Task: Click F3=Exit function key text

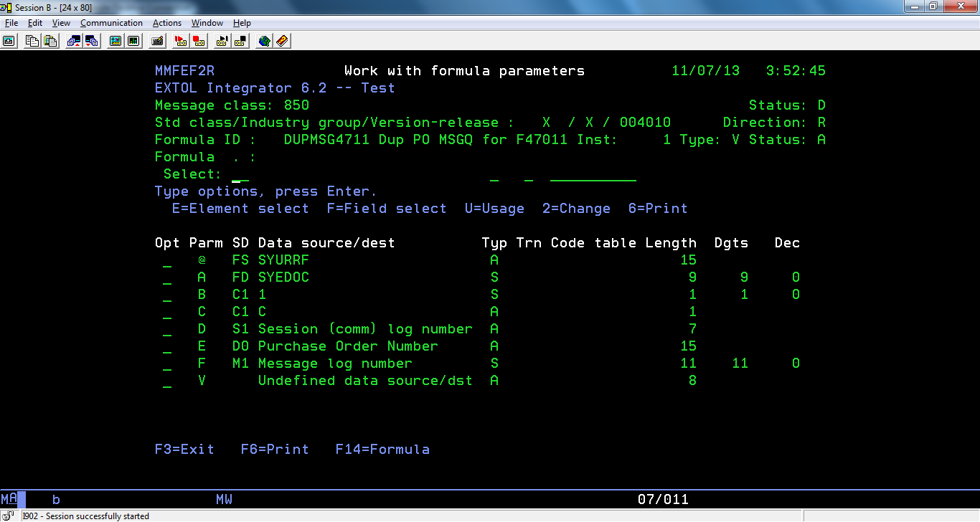Action: tap(184, 450)
